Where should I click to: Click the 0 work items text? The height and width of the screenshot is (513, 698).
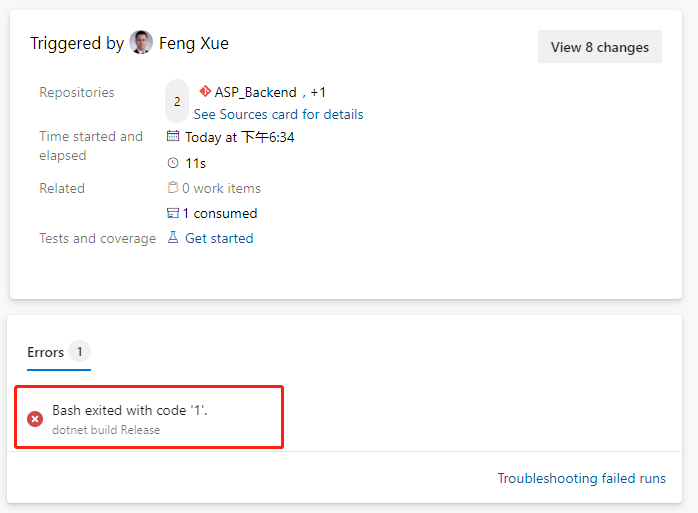pos(221,188)
